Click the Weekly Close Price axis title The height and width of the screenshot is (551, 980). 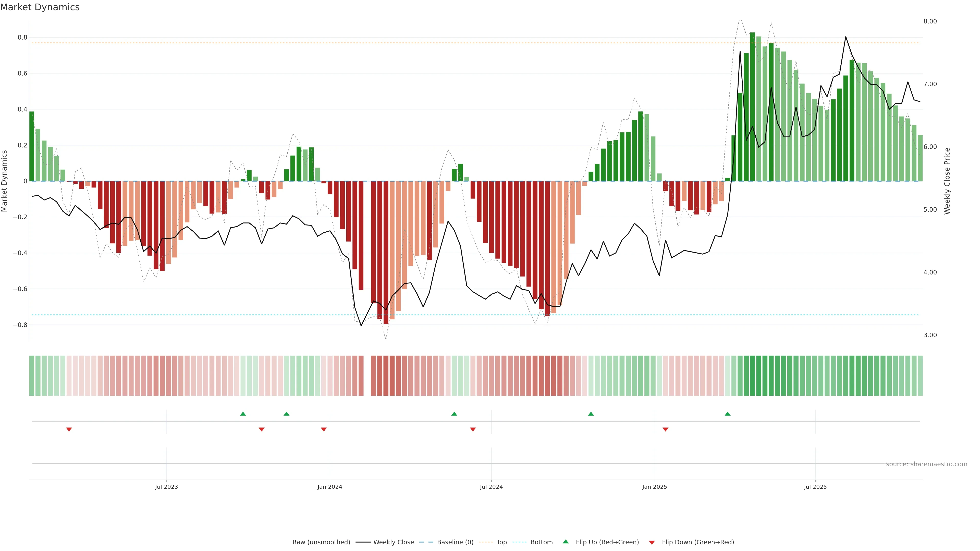pos(947,181)
